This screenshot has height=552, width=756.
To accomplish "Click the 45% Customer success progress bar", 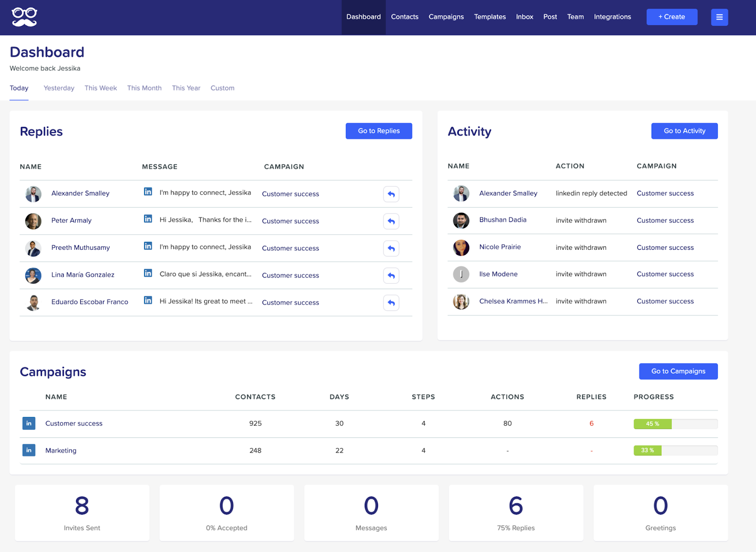I will pyautogui.click(x=675, y=424).
